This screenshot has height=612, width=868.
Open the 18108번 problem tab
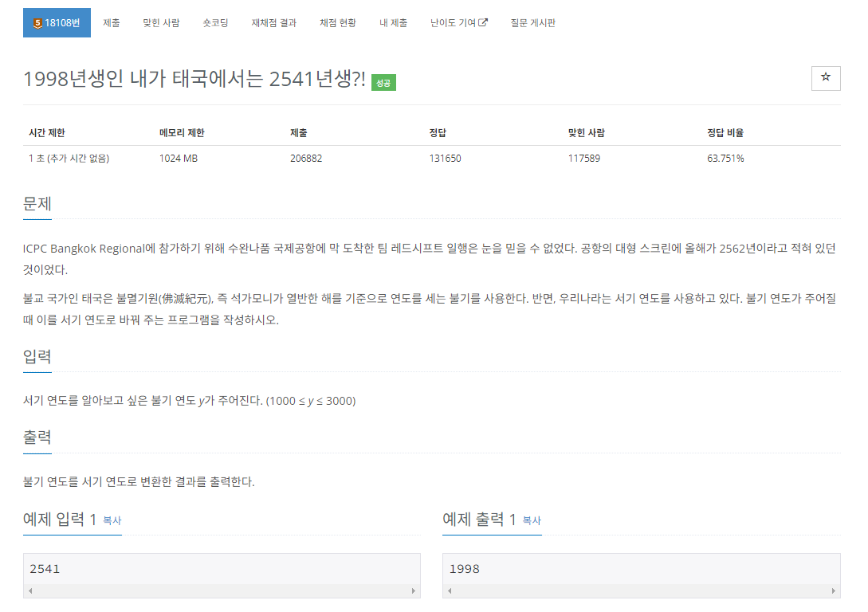click(57, 22)
